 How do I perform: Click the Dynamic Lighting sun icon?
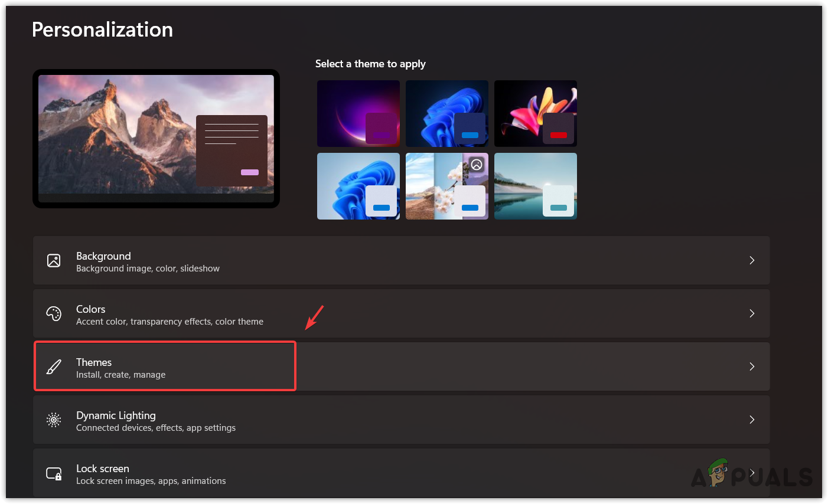pos(54,420)
